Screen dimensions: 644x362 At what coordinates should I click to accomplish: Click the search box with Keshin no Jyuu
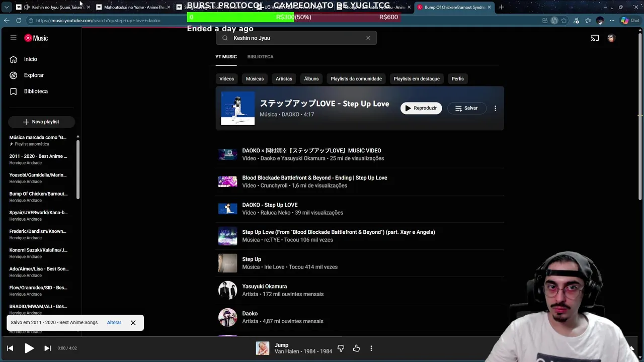[296, 38]
